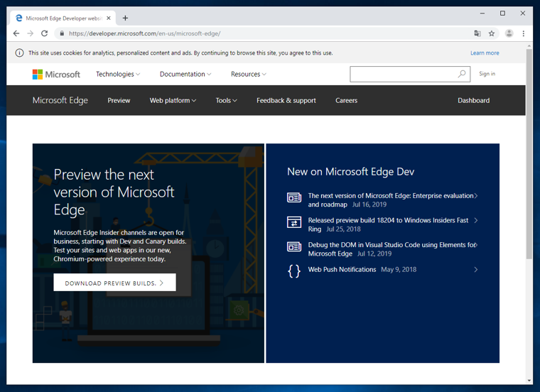Open a new tab with the plus button
Image resolution: width=540 pixels, height=392 pixels.
[125, 18]
